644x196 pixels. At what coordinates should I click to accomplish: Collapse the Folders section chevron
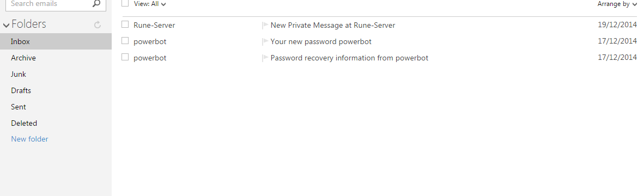(6, 26)
